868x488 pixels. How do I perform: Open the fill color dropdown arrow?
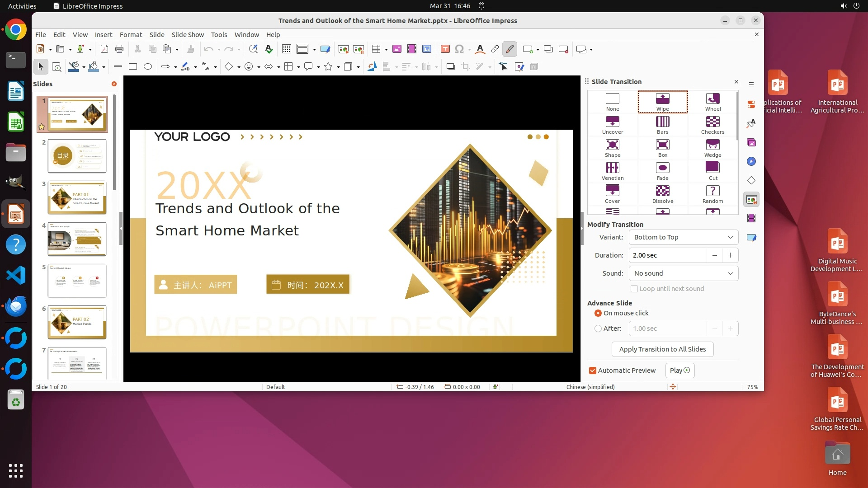[104, 67]
